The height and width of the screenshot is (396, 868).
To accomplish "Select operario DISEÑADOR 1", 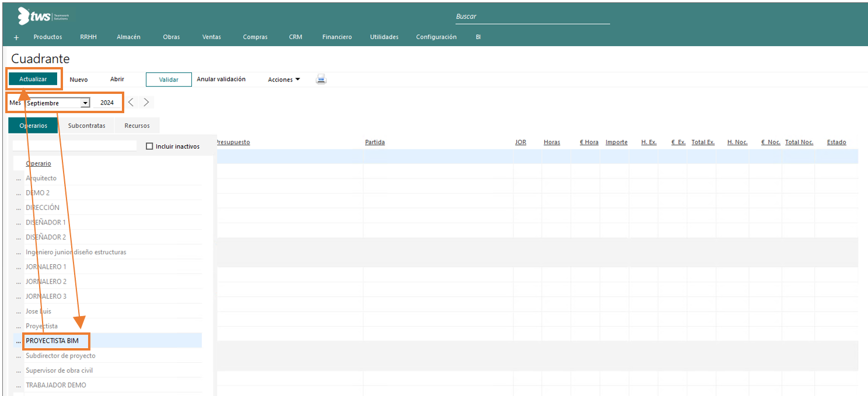I will 46,223.
